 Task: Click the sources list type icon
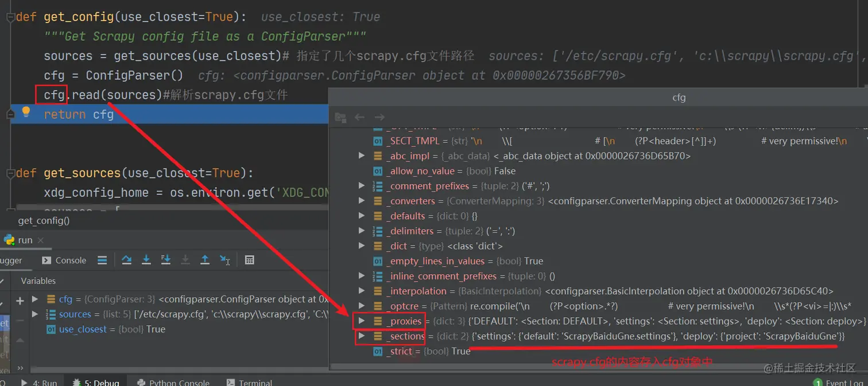click(51, 314)
